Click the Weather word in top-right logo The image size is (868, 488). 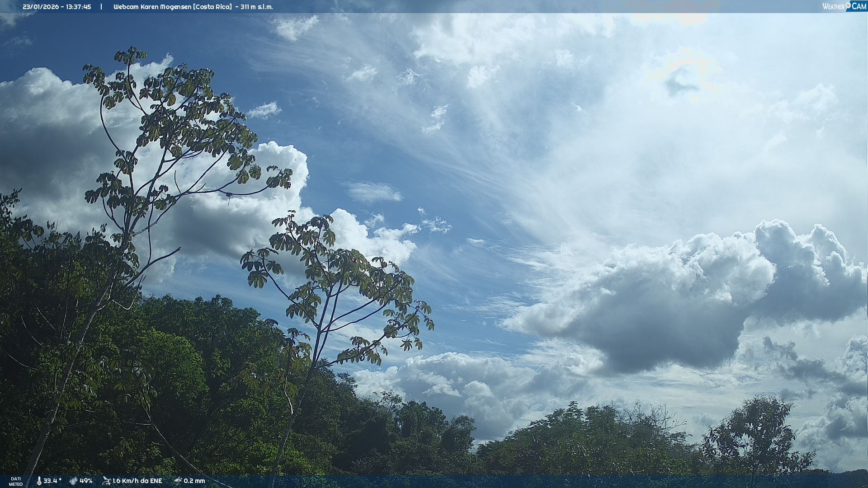pyautogui.click(x=833, y=7)
